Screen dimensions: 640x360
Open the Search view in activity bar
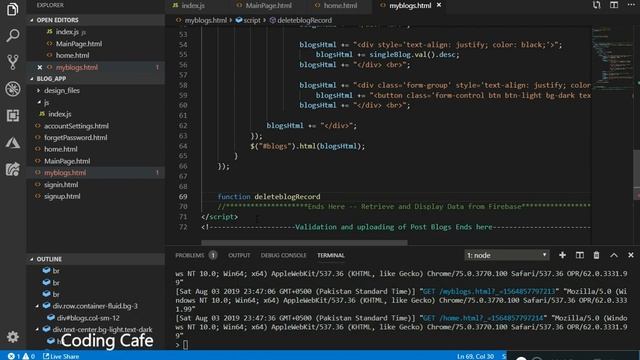point(12,36)
